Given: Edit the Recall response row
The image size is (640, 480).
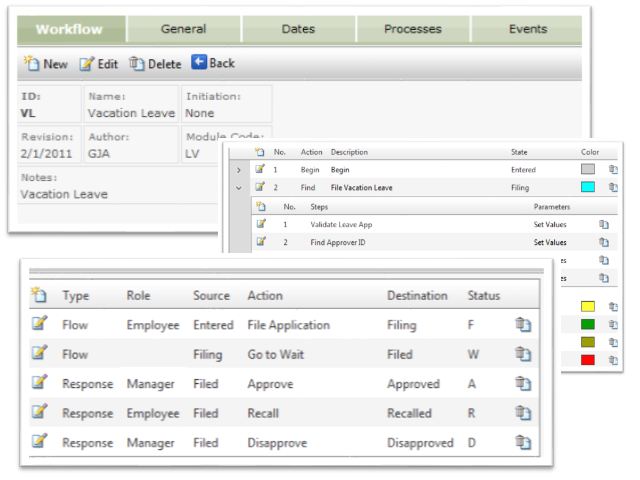Looking at the screenshot, I should [x=40, y=411].
